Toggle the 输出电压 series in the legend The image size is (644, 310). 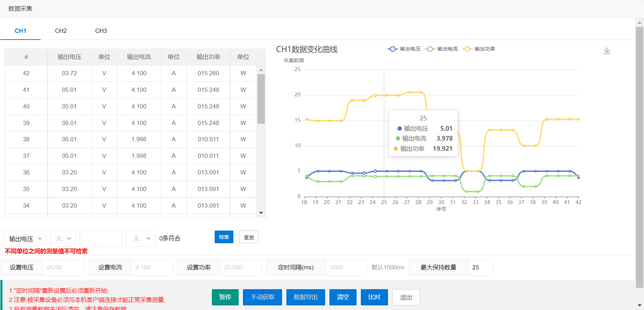tap(404, 49)
